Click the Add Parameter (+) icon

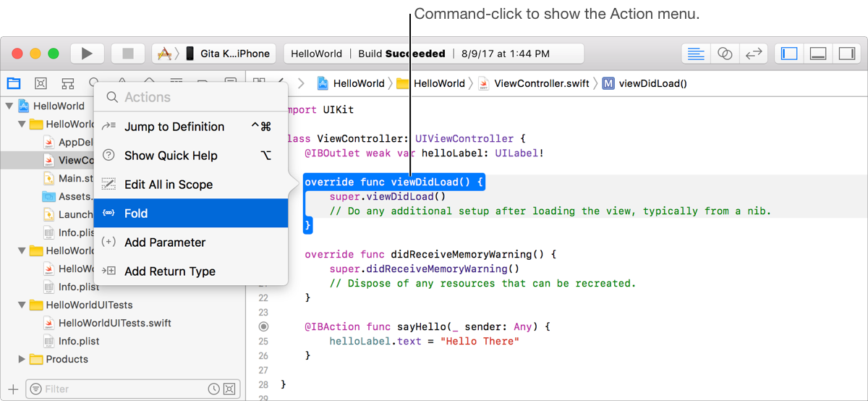coord(109,242)
